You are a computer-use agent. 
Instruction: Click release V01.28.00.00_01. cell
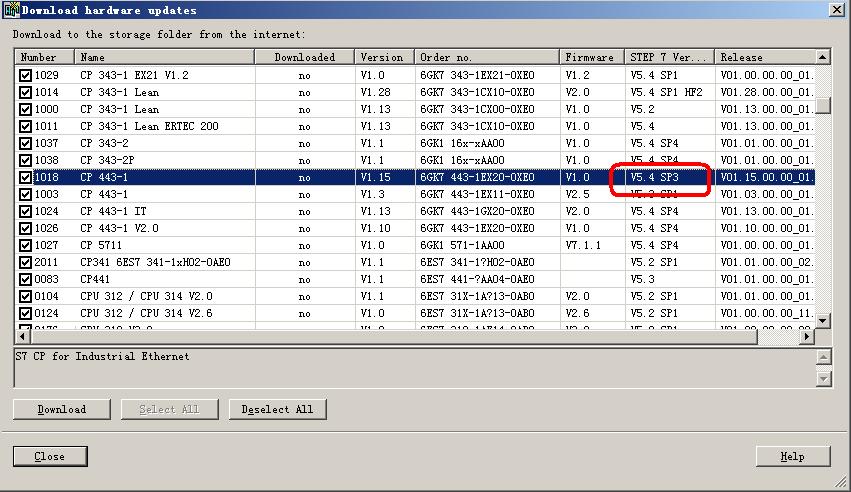click(766, 92)
